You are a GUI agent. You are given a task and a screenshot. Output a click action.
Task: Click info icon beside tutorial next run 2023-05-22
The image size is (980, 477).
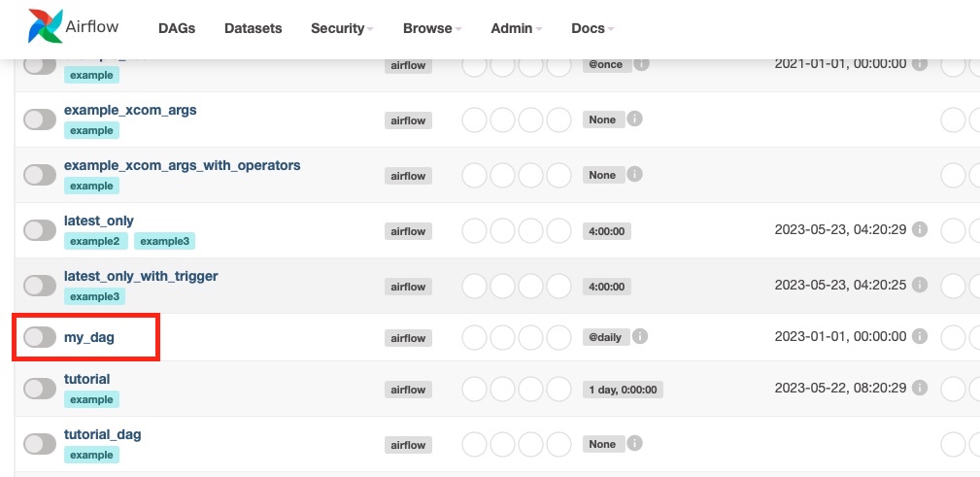(x=920, y=389)
